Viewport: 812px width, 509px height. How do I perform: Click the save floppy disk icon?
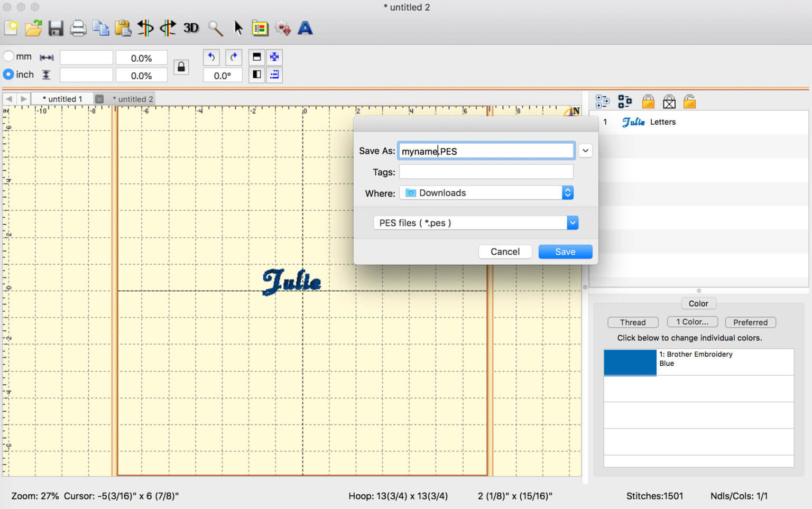[56, 28]
